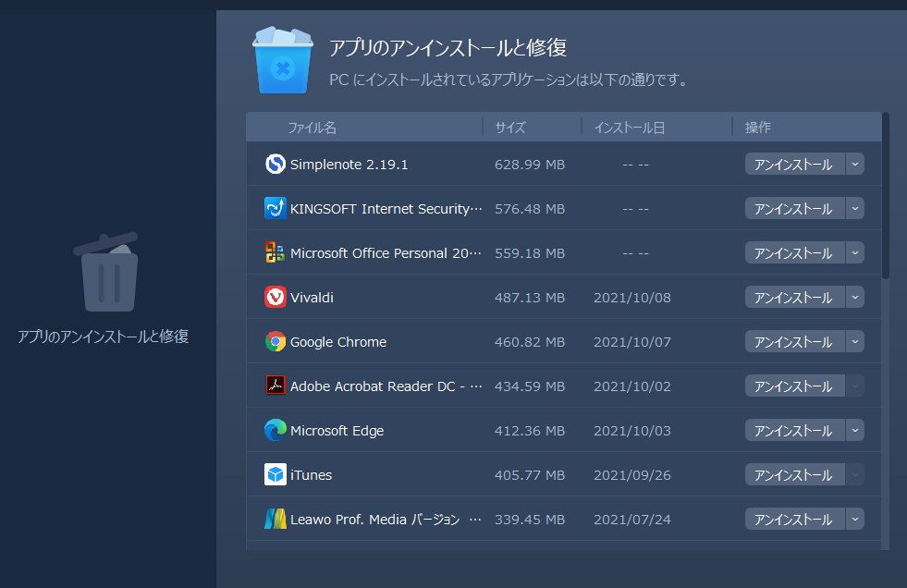Image resolution: width=907 pixels, height=588 pixels.
Task: Expand uninstall options for Microsoft Edge
Action: pyautogui.click(x=855, y=430)
